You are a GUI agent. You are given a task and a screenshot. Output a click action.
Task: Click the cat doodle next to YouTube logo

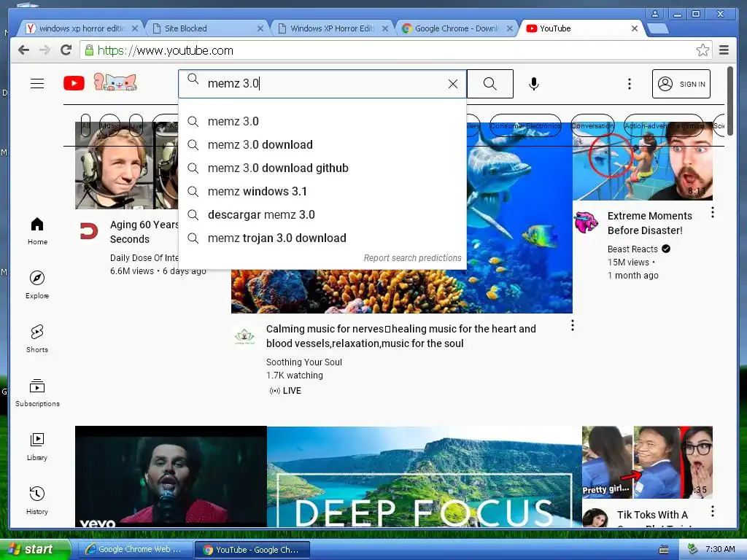pyautogui.click(x=115, y=82)
